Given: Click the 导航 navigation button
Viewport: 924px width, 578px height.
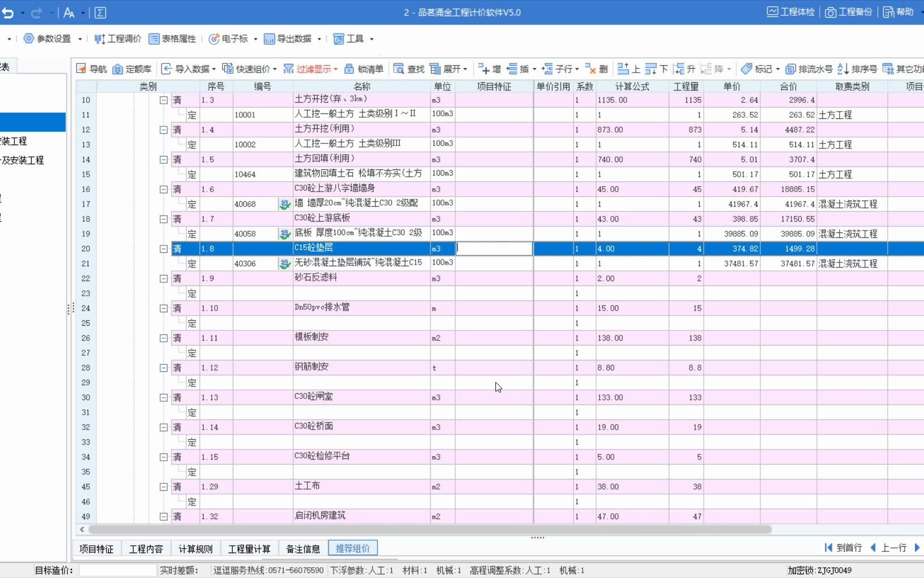Looking at the screenshot, I should pos(92,69).
